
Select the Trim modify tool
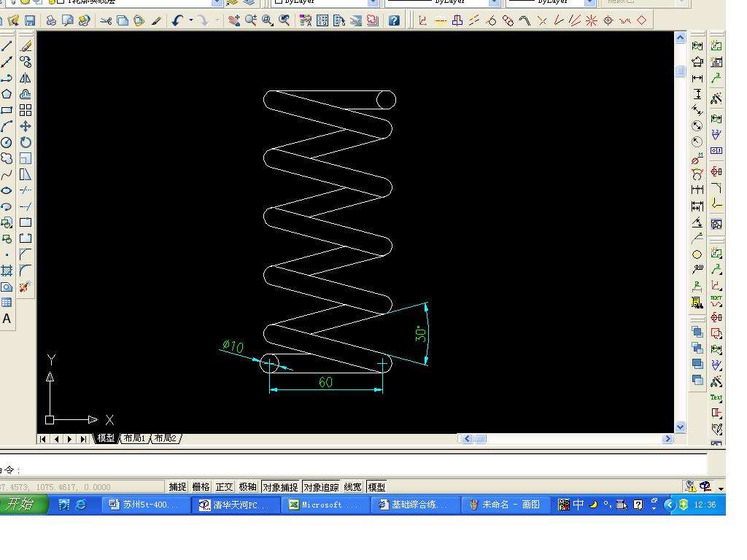(x=26, y=190)
